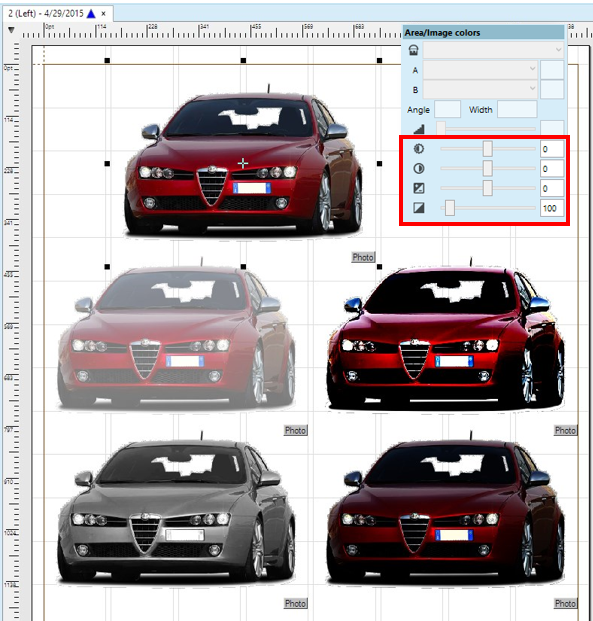This screenshot has height=621, width=593.
Task: Click the value field showing 100
Action: tap(552, 208)
